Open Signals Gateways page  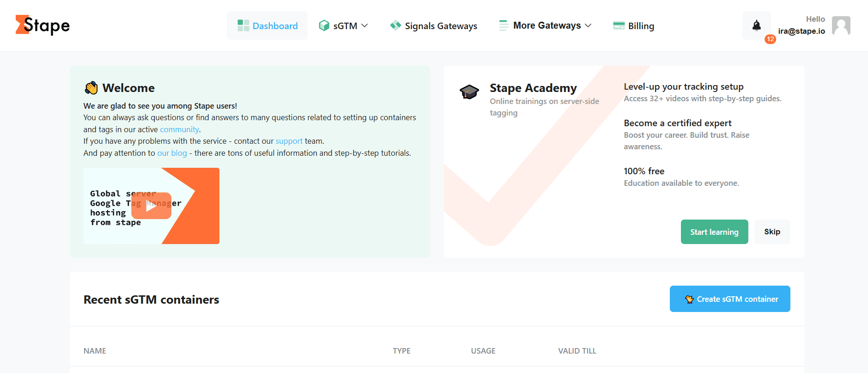click(x=433, y=25)
